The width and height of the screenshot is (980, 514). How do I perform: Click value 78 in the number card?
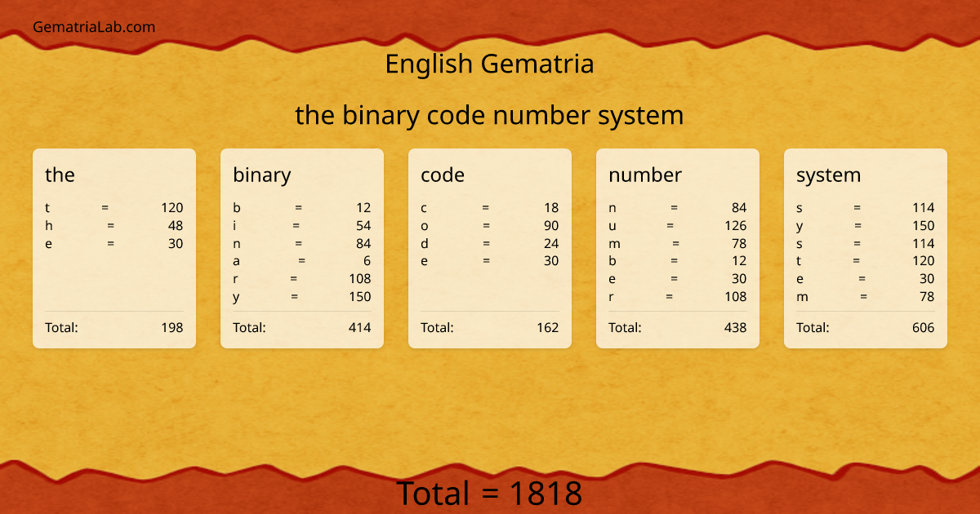point(739,243)
